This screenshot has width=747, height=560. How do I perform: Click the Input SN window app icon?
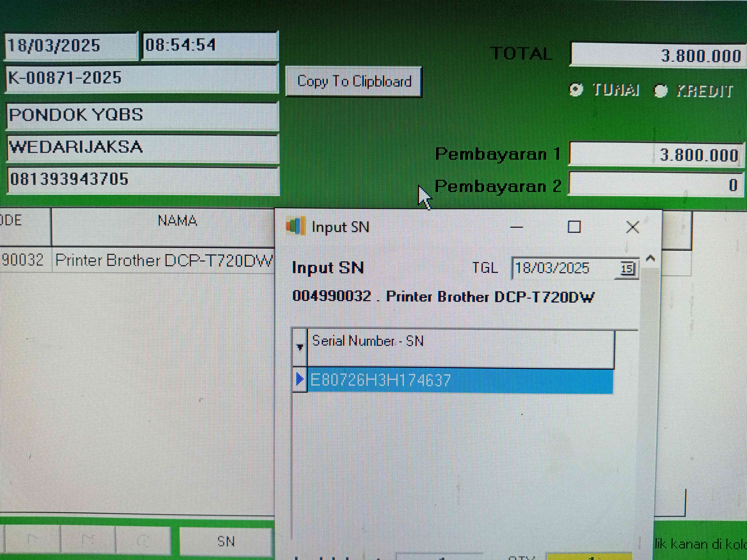[296, 227]
